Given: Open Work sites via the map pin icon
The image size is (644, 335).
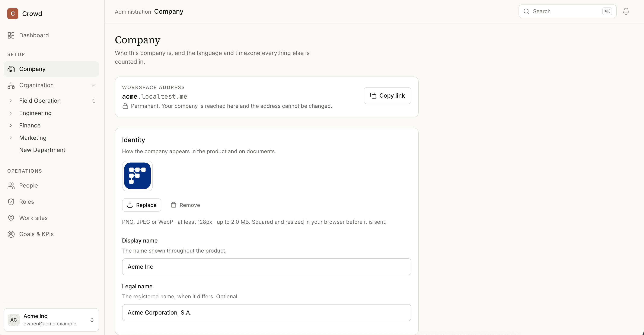Looking at the screenshot, I should (11, 218).
